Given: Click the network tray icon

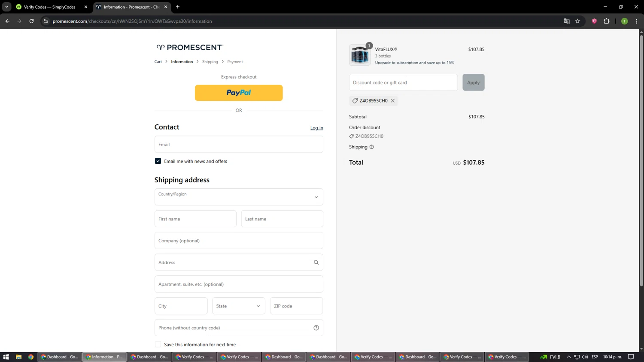Looking at the screenshot, I should click(x=577, y=357).
